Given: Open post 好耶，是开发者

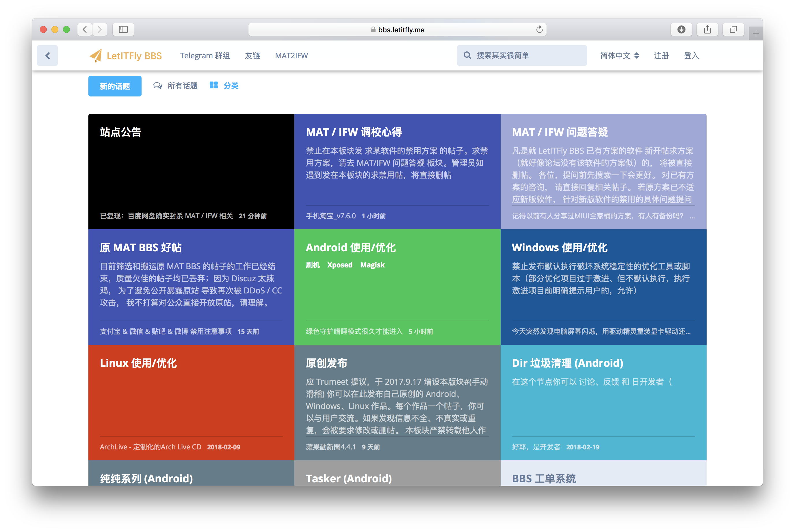Looking at the screenshot, I should (x=536, y=447).
